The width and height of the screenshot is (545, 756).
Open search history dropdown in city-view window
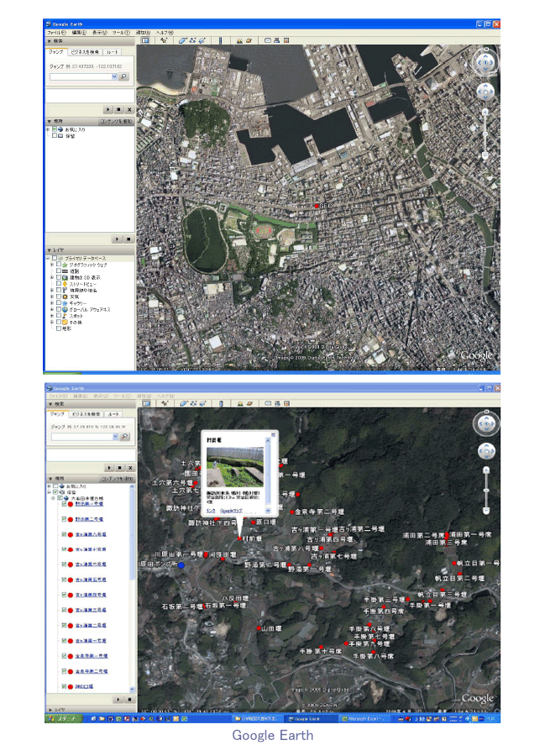pyautogui.click(x=114, y=76)
